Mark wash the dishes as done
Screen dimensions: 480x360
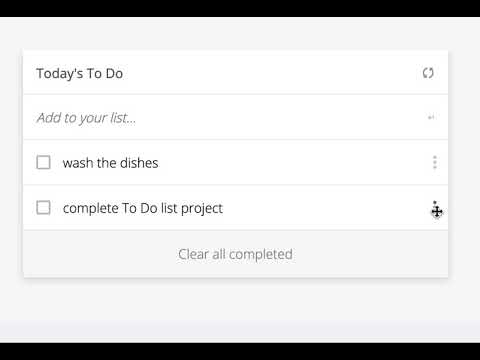click(x=43, y=162)
